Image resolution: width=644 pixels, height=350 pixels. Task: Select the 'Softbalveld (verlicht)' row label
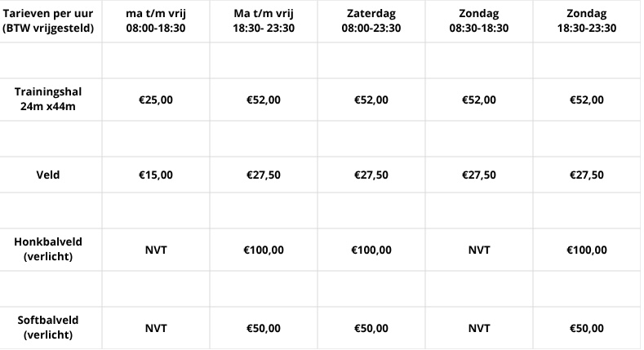[x=48, y=328]
